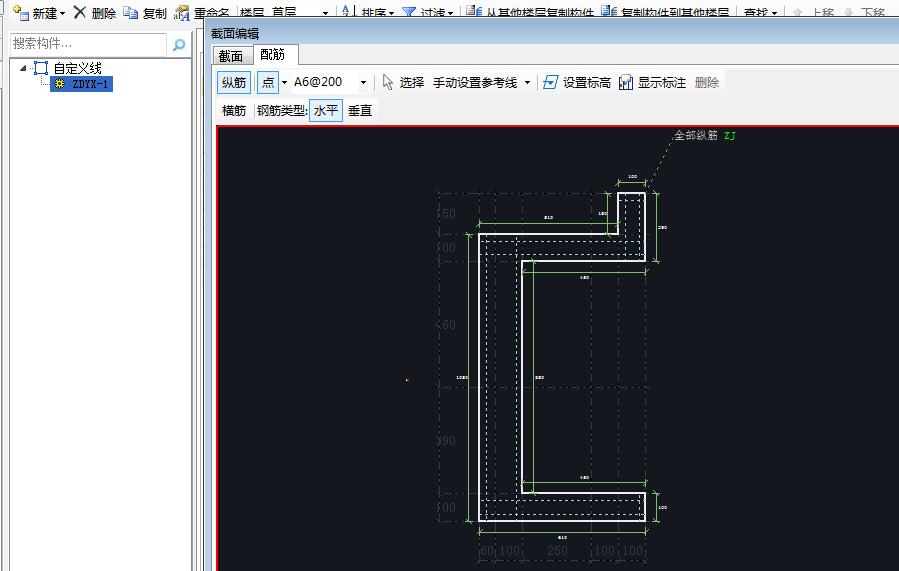Click into the 搜索构件 search field
This screenshot has height=571, width=899.
tap(88, 44)
